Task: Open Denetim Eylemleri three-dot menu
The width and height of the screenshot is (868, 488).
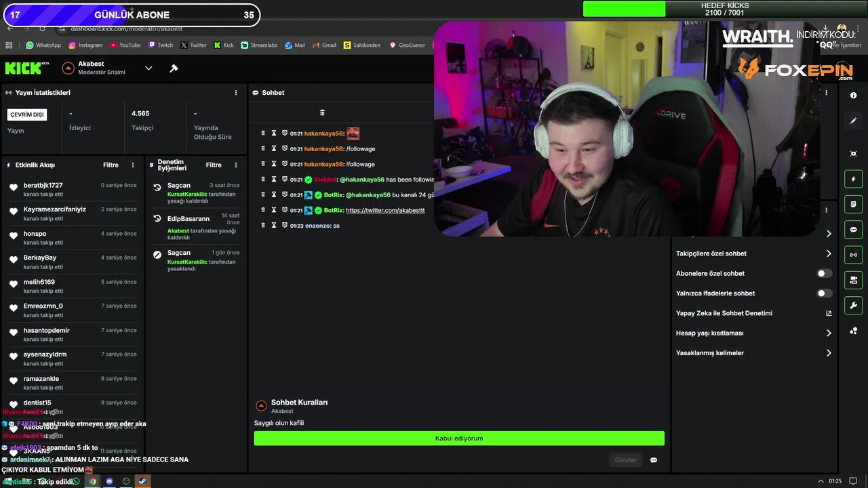Action: click(x=236, y=165)
